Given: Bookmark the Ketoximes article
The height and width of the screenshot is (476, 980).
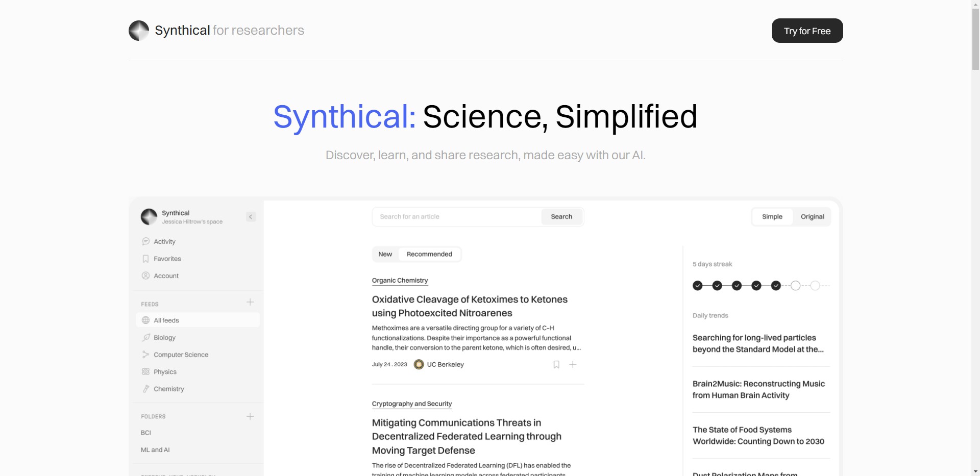Looking at the screenshot, I should (556, 364).
